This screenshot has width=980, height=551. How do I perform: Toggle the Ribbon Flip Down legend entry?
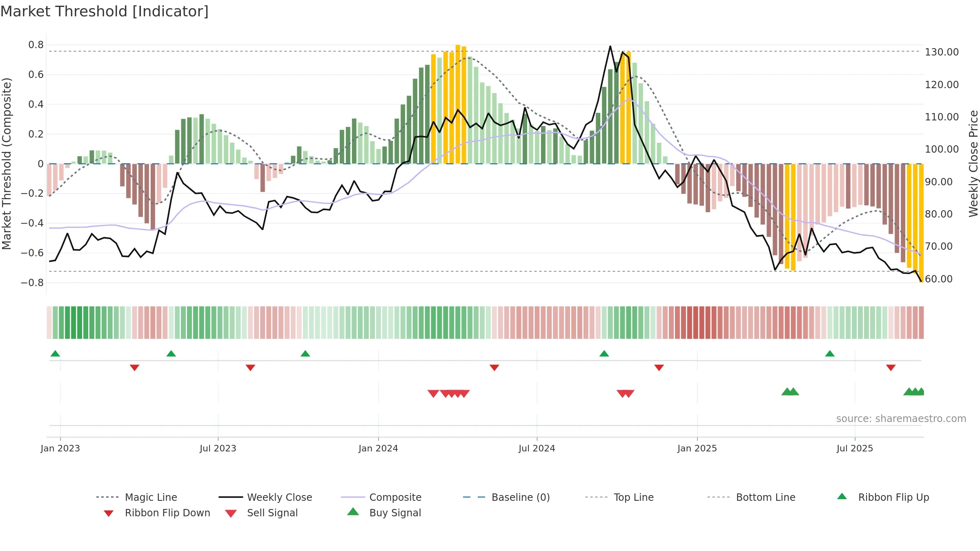pyautogui.click(x=157, y=513)
